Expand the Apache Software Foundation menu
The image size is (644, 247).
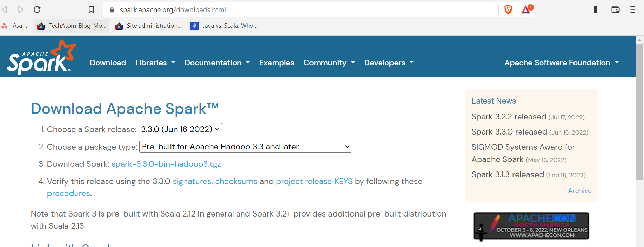pos(562,63)
